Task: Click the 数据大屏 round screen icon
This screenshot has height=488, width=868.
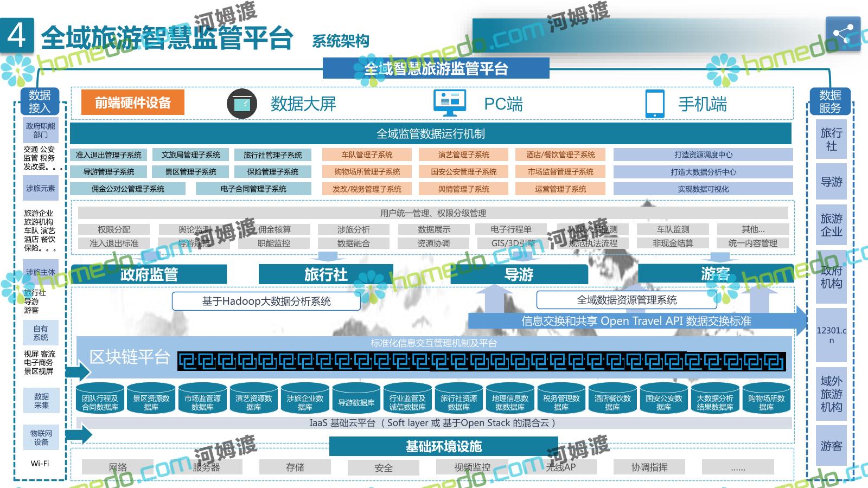Action: click(x=241, y=104)
